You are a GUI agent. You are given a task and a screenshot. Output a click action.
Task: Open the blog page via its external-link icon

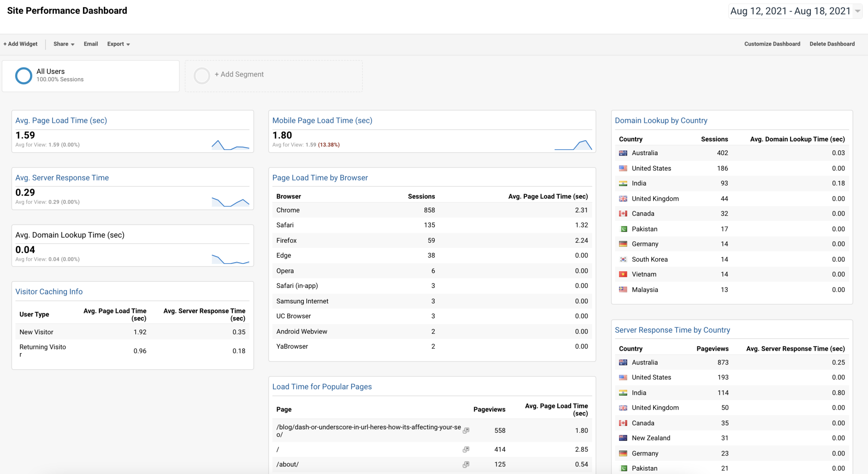coord(467,430)
